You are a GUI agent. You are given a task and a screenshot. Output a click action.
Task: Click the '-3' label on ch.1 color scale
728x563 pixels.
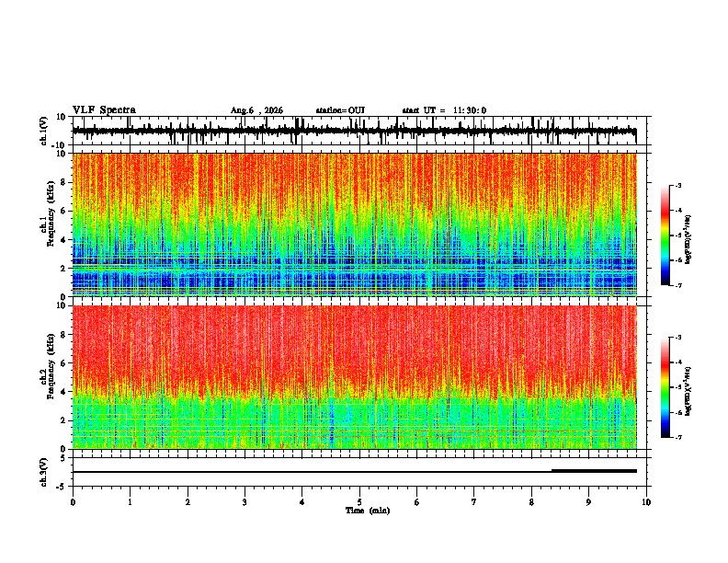tap(677, 185)
